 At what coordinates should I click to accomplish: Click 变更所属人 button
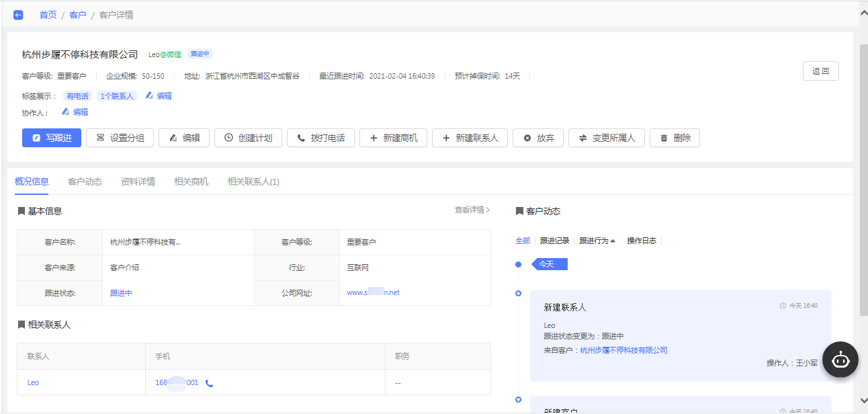click(x=607, y=138)
